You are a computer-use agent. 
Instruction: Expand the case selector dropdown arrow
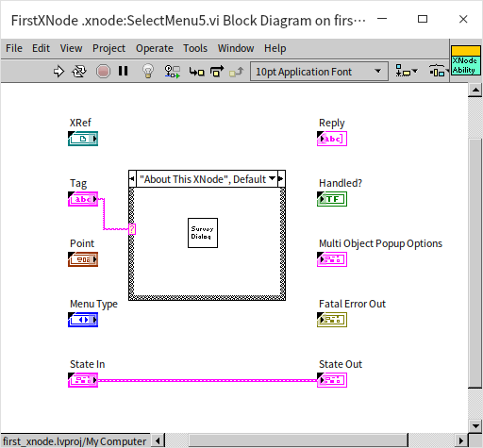pyautogui.click(x=272, y=178)
